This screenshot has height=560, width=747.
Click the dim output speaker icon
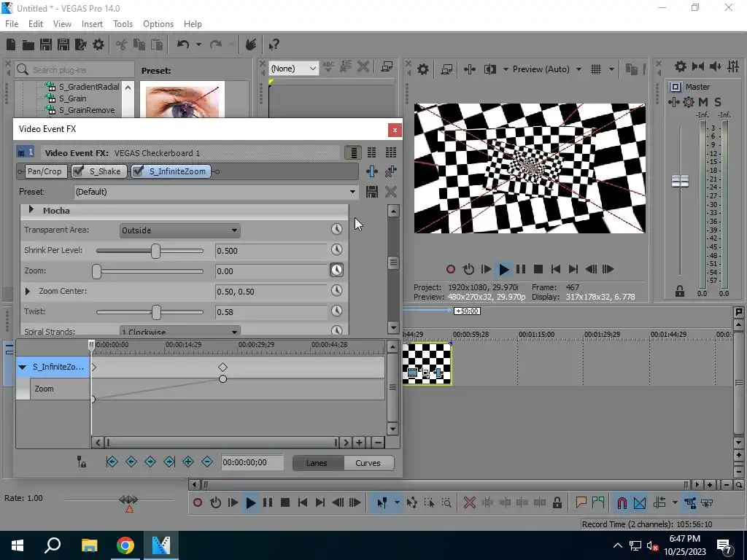pos(716,66)
